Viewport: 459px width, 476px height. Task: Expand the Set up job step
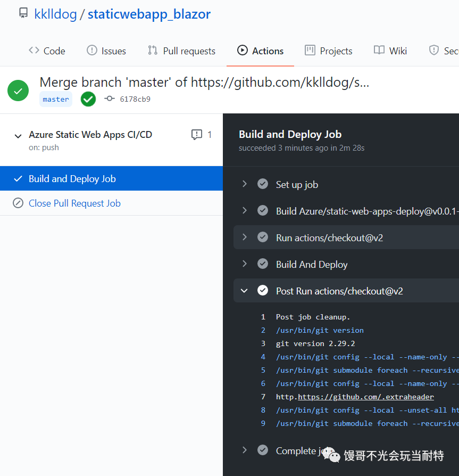pos(244,184)
